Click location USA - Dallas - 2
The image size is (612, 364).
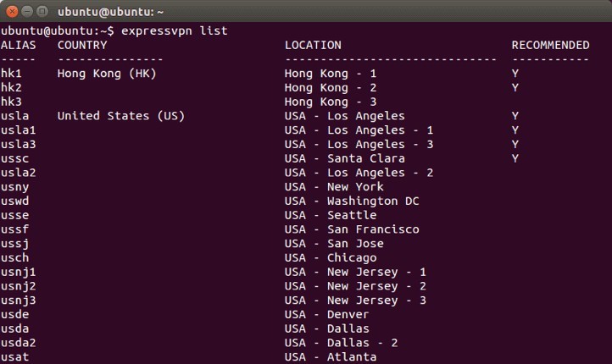pos(342,343)
